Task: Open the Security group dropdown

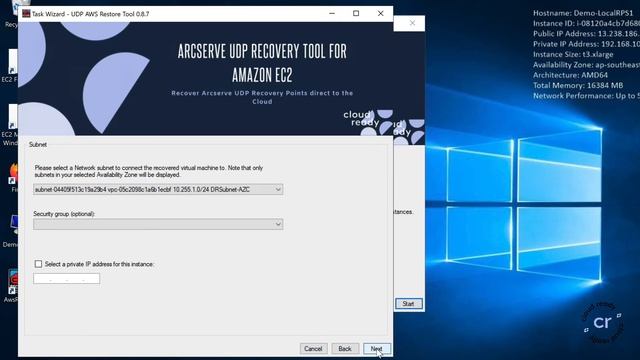Action: click(158, 224)
